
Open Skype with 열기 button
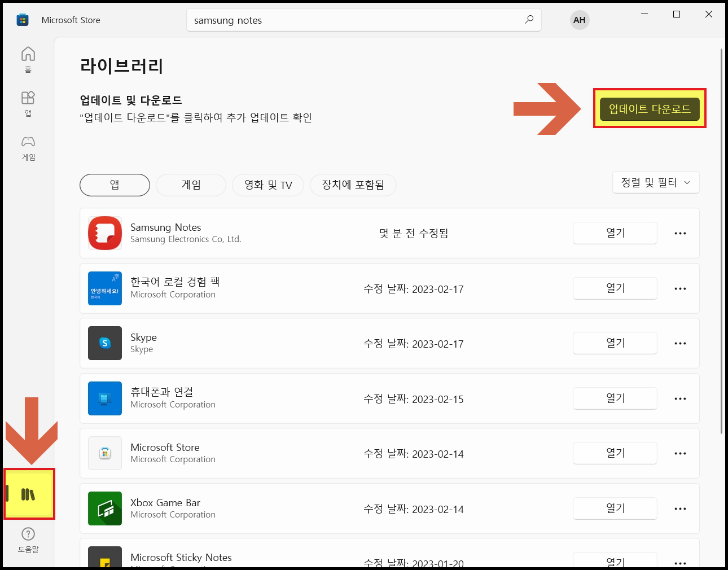(615, 343)
